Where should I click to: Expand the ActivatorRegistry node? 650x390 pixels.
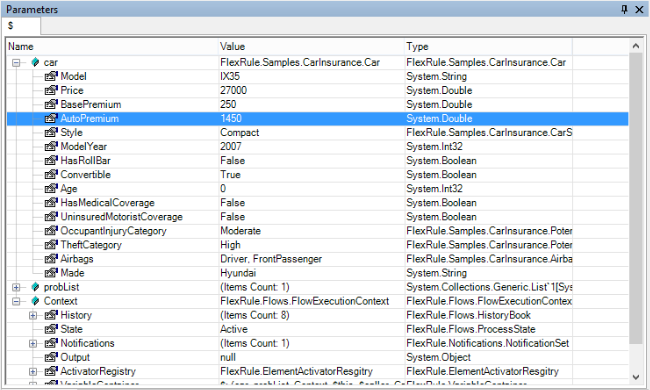[x=33, y=372]
